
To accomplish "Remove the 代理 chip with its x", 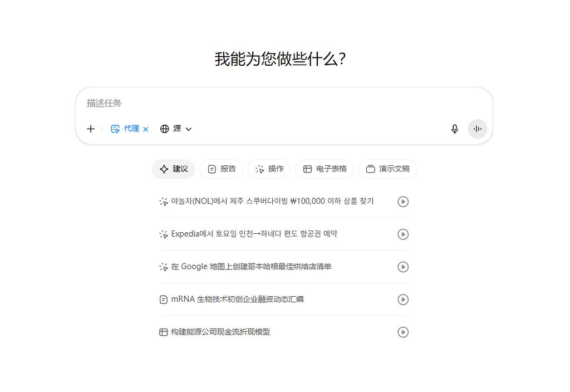I will coord(146,129).
